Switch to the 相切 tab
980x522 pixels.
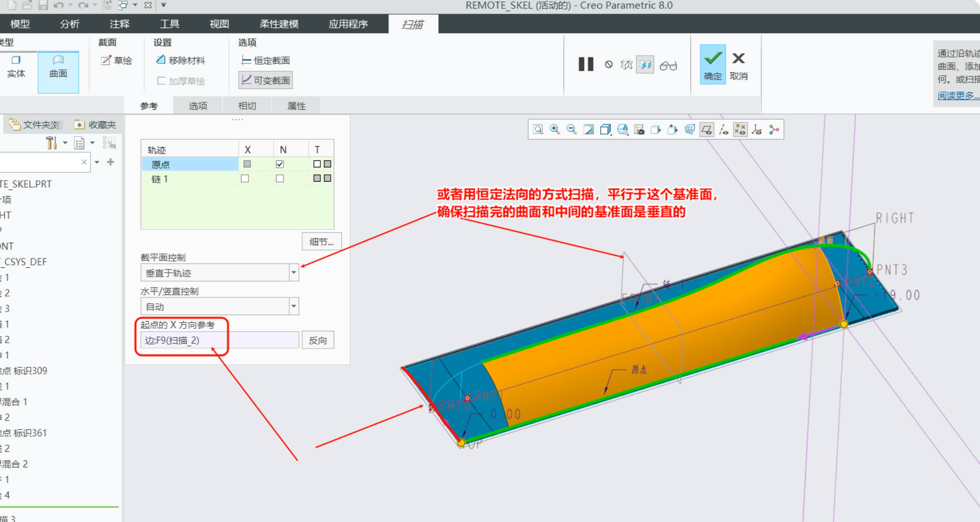click(x=247, y=106)
